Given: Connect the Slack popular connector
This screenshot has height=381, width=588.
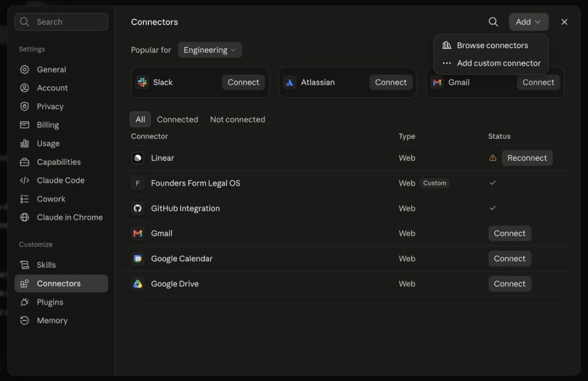Looking at the screenshot, I should (x=243, y=82).
